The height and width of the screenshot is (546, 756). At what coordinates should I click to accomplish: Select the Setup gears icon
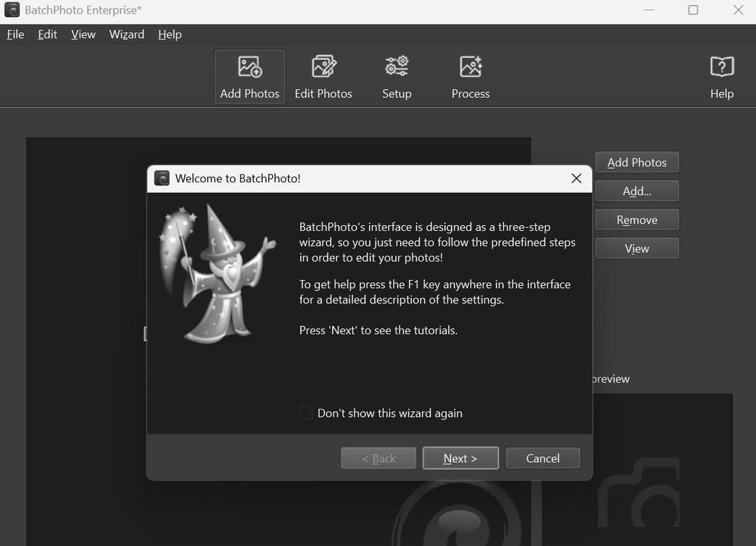(397, 66)
